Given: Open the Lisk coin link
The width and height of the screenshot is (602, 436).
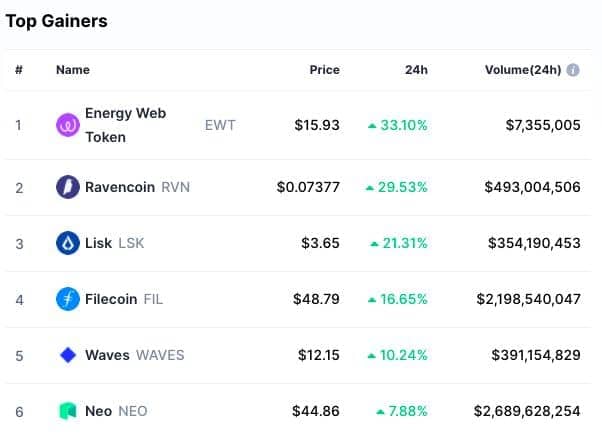Looking at the screenshot, I should (x=98, y=243).
